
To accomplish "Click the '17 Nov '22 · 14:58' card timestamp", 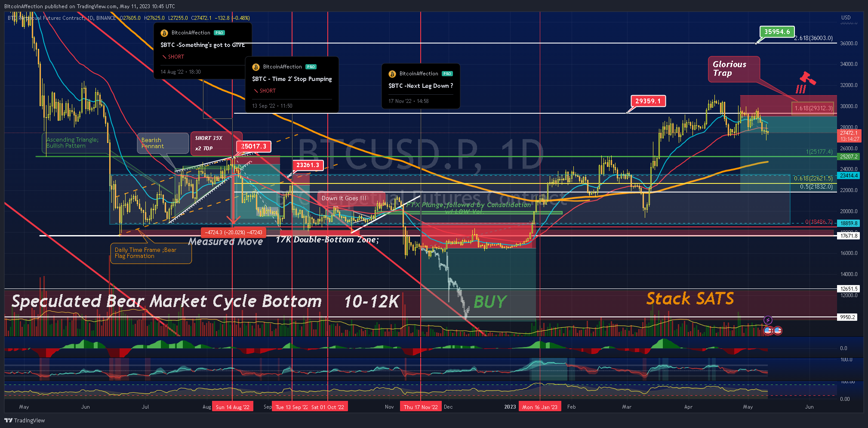I will [x=409, y=101].
